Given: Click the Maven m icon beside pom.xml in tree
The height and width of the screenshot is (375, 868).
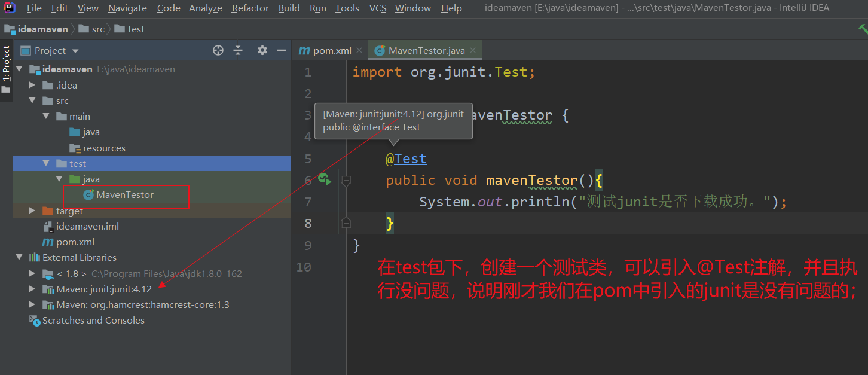Looking at the screenshot, I should click(x=48, y=242).
